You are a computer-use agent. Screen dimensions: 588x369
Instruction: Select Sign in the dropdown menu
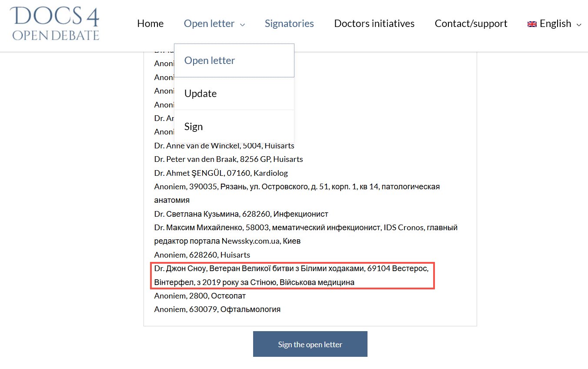pyautogui.click(x=194, y=127)
